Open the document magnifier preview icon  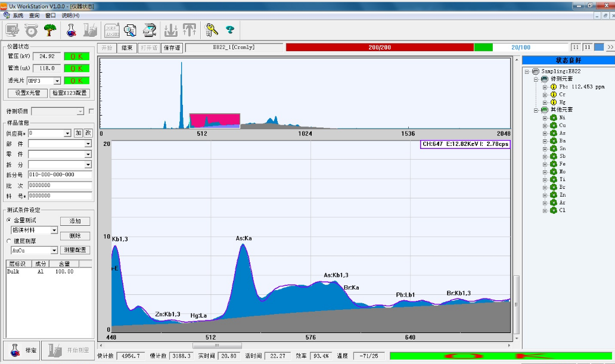tap(130, 30)
